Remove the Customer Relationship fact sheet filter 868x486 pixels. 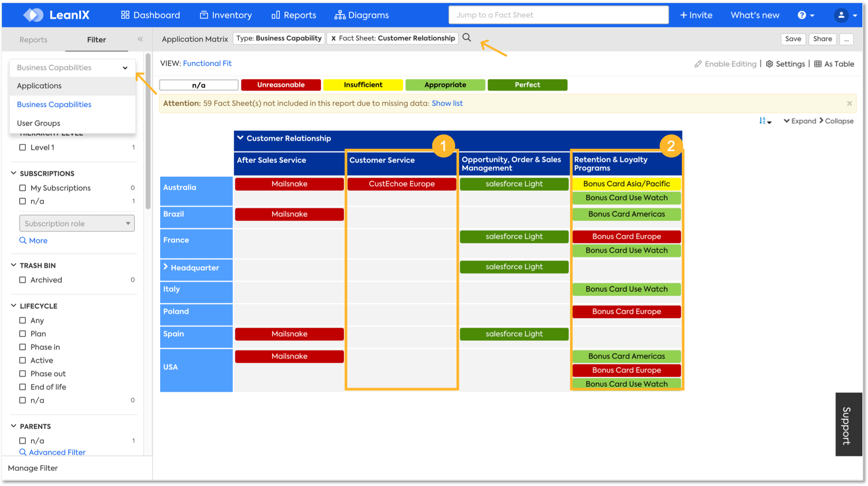coord(333,38)
